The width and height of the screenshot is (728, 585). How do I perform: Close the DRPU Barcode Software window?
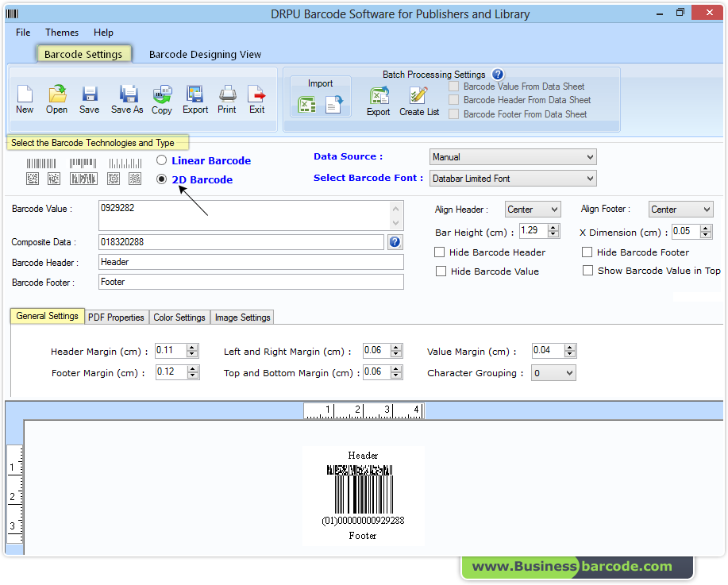(709, 13)
